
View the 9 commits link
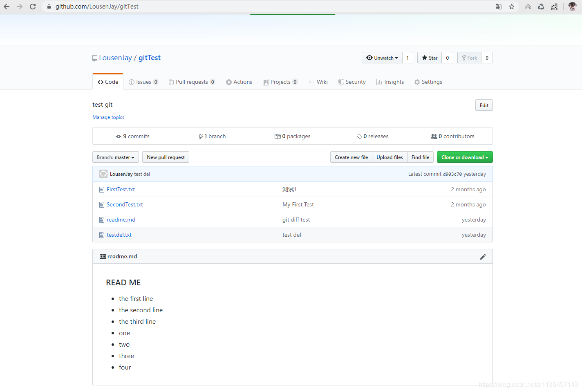tap(132, 137)
